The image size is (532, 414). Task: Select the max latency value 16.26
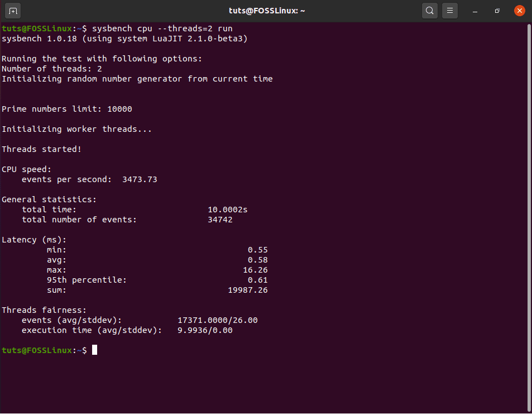259,269
